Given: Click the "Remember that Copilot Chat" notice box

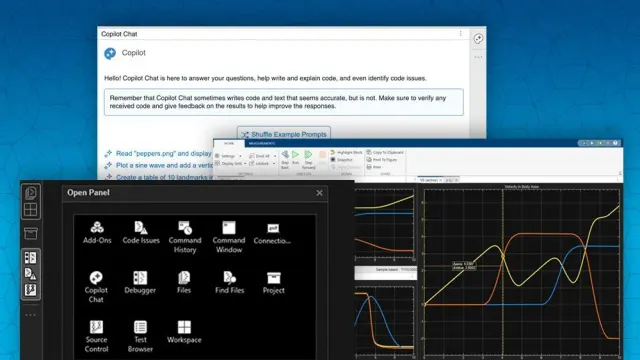Looking at the screenshot, I should [284, 102].
